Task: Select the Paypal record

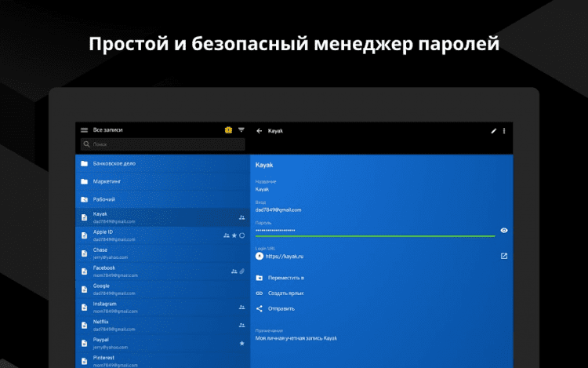Action: pos(163,344)
